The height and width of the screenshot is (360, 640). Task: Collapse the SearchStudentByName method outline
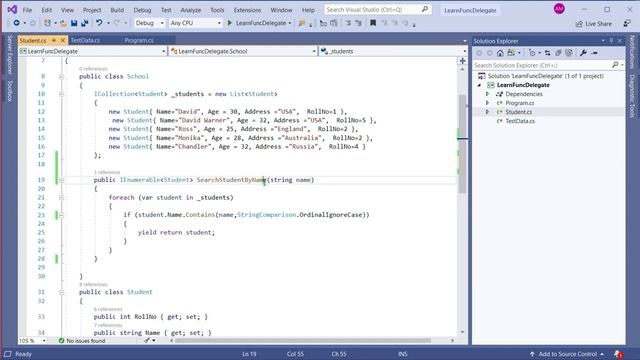[61, 180]
